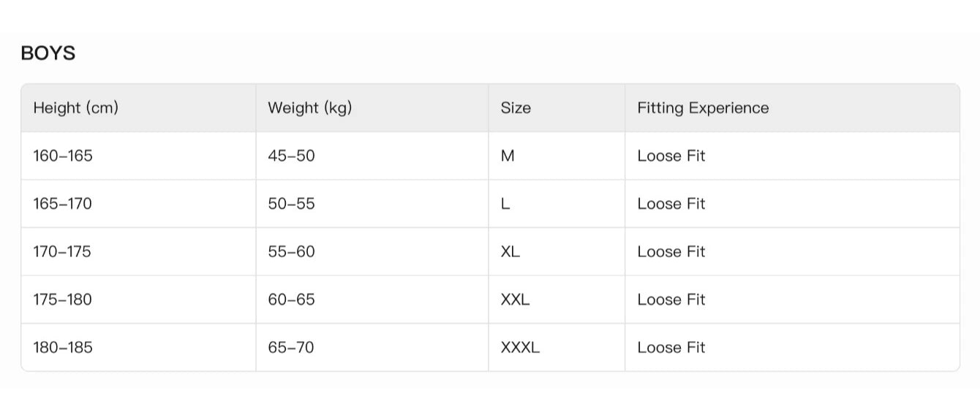This screenshot has height=404, width=980.
Task: Select the Height (cm) column header
Action: tap(75, 108)
